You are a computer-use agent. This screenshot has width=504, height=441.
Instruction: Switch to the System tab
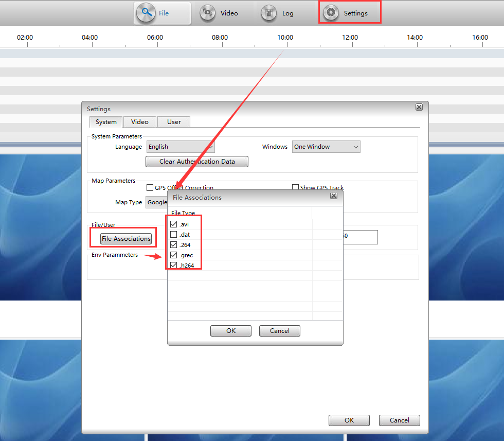(106, 122)
